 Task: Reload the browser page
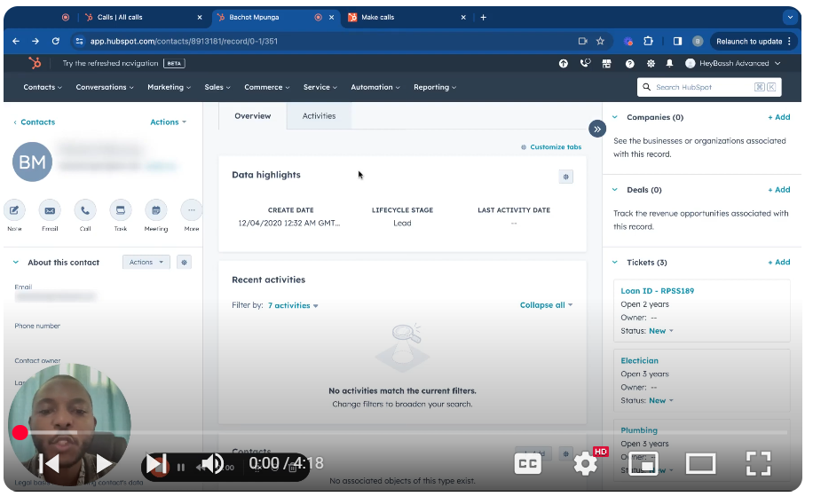[x=56, y=41]
